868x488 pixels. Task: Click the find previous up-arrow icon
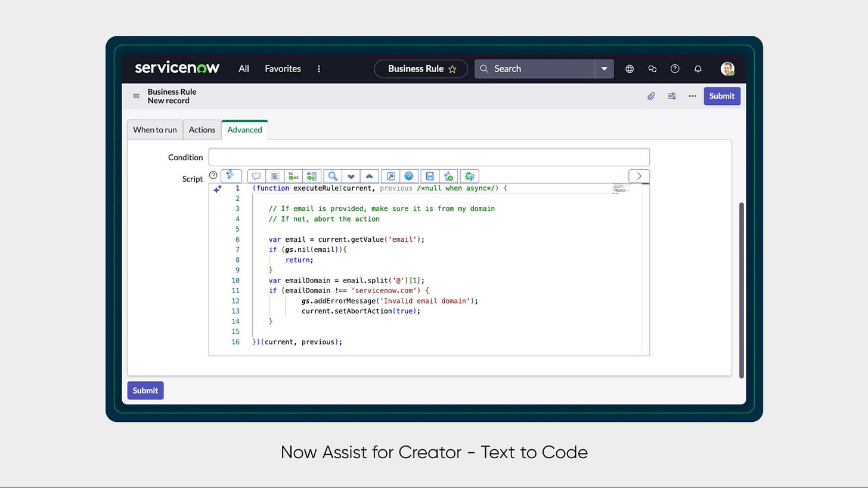[370, 176]
